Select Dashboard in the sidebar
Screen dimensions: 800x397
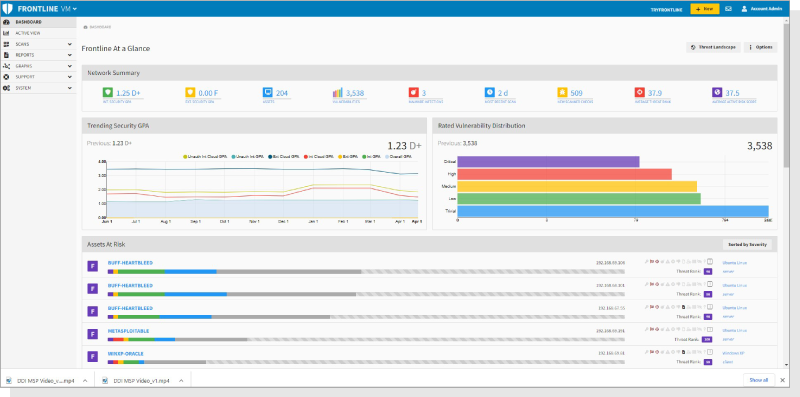(38, 22)
